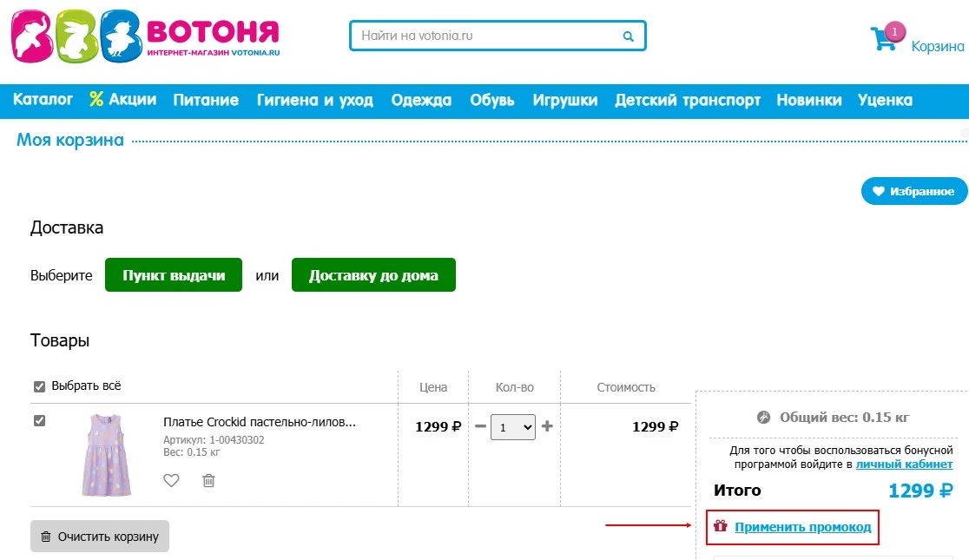
Task: Click the heart icon on the Избранное button
Action: coord(880,191)
